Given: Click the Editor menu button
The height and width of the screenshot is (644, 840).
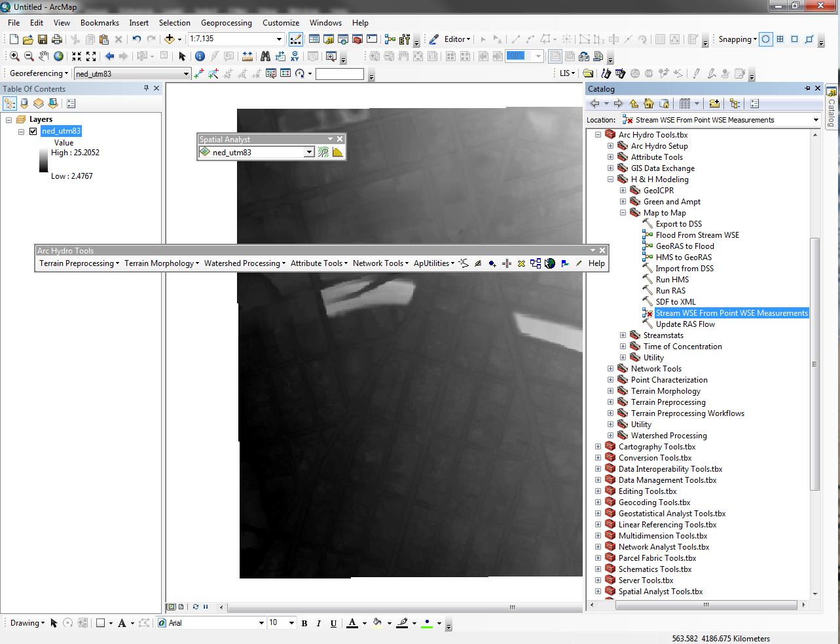Looking at the screenshot, I should pos(457,39).
